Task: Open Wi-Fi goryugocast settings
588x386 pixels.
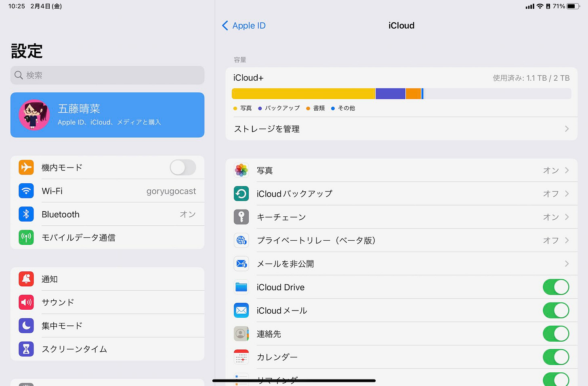Action: click(x=107, y=191)
